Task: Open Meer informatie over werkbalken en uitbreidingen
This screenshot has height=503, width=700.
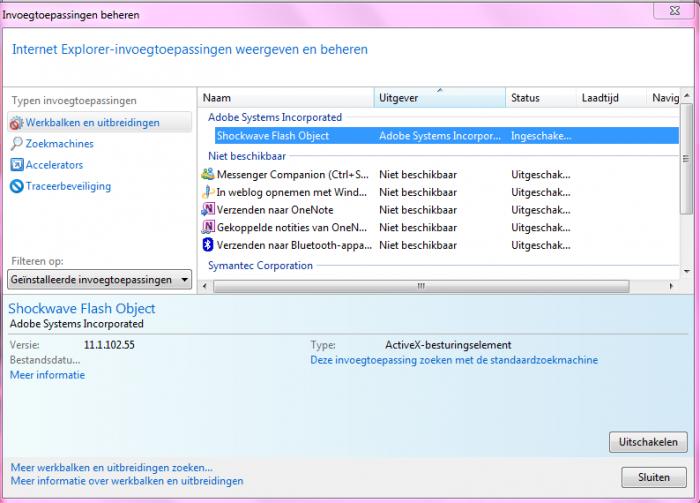Action: pos(127,481)
